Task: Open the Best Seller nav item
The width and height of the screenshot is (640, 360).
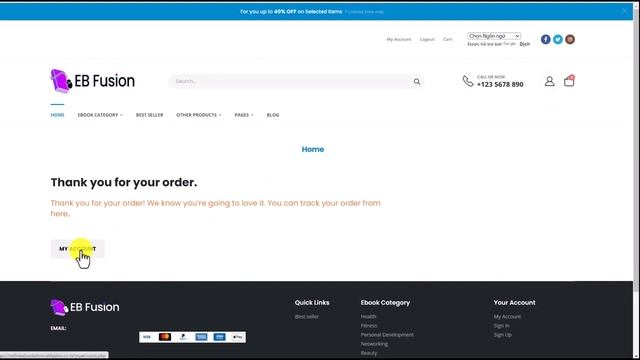Action: (149, 115)
